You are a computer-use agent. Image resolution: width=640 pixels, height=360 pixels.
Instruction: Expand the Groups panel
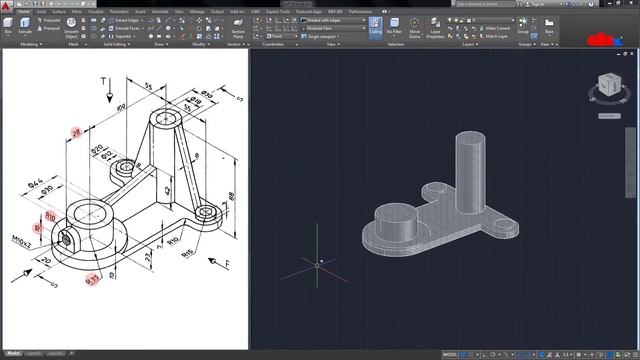527,44
